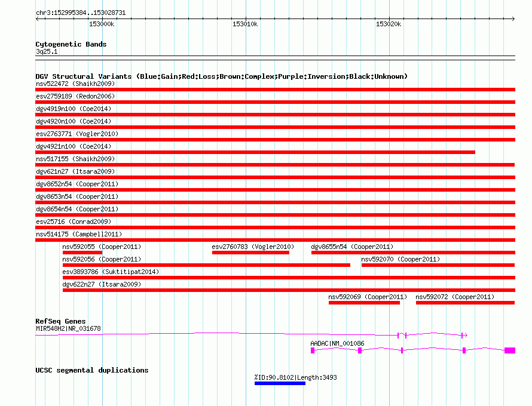Click the dgv4921n100 (Coe2014) shortened red bar
This screenshot has width=532, height=406.
255,152
